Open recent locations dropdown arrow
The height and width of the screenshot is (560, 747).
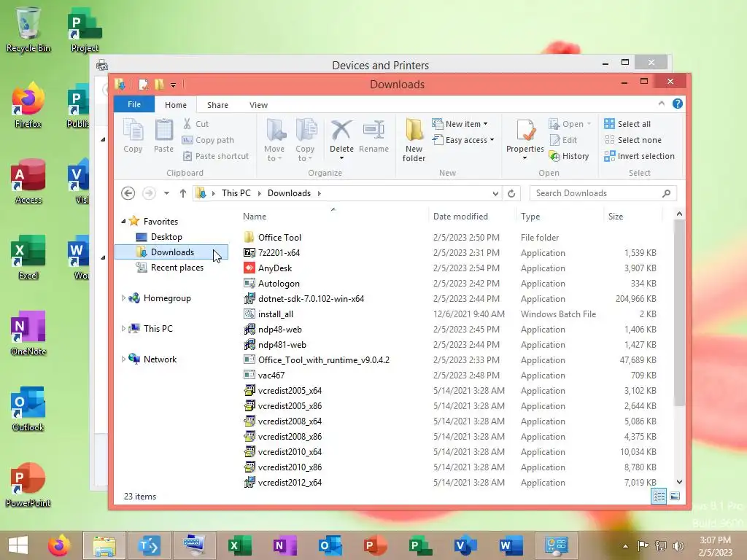(166, 193)
